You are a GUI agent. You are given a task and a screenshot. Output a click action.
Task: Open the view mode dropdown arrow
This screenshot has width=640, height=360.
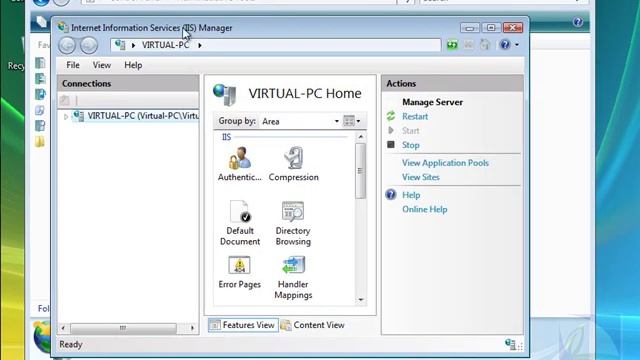click(x=358, y=121)
